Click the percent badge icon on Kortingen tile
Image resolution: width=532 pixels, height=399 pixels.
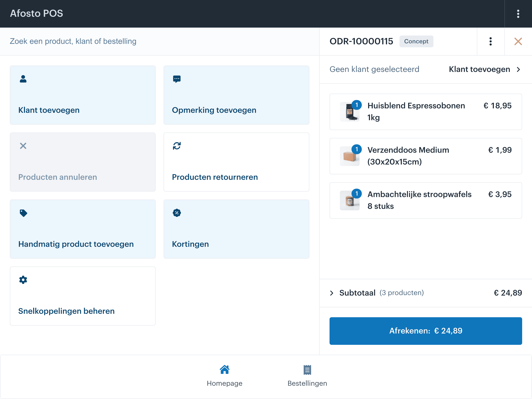click(177, 213)
